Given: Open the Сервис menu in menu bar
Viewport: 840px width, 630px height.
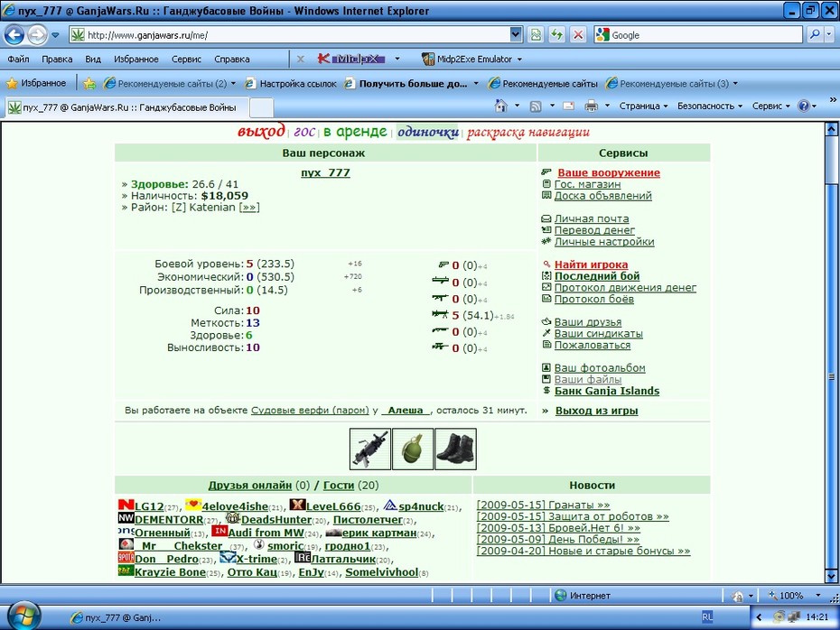Looking at the screenshot, I should click(186, 59).
